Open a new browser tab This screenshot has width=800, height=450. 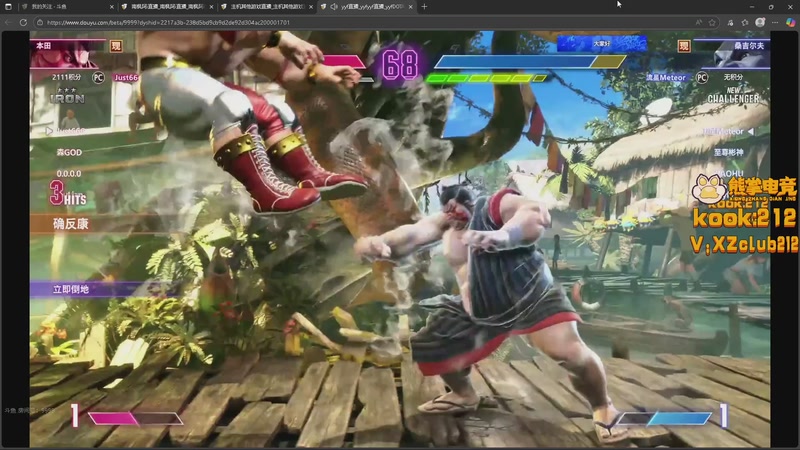424,7
